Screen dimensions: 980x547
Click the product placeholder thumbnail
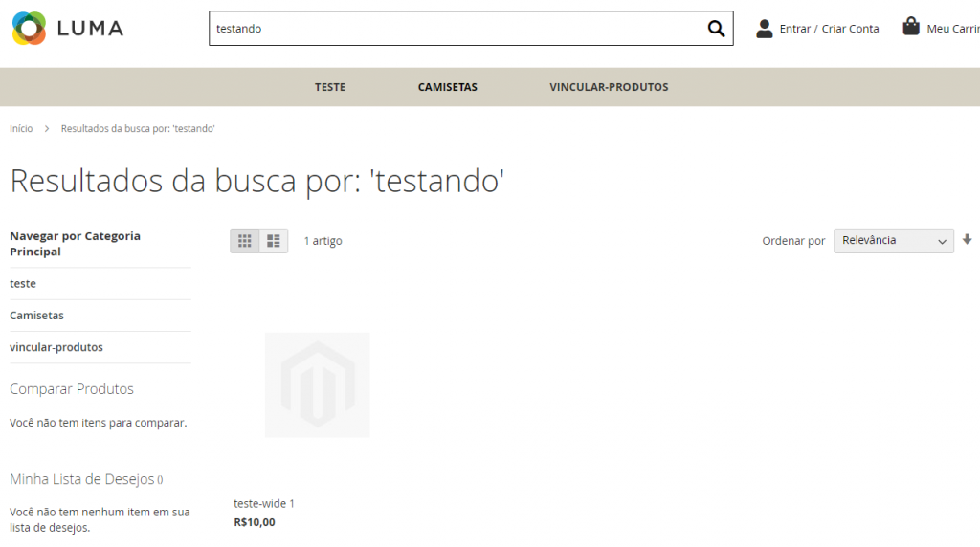point(318,384)
